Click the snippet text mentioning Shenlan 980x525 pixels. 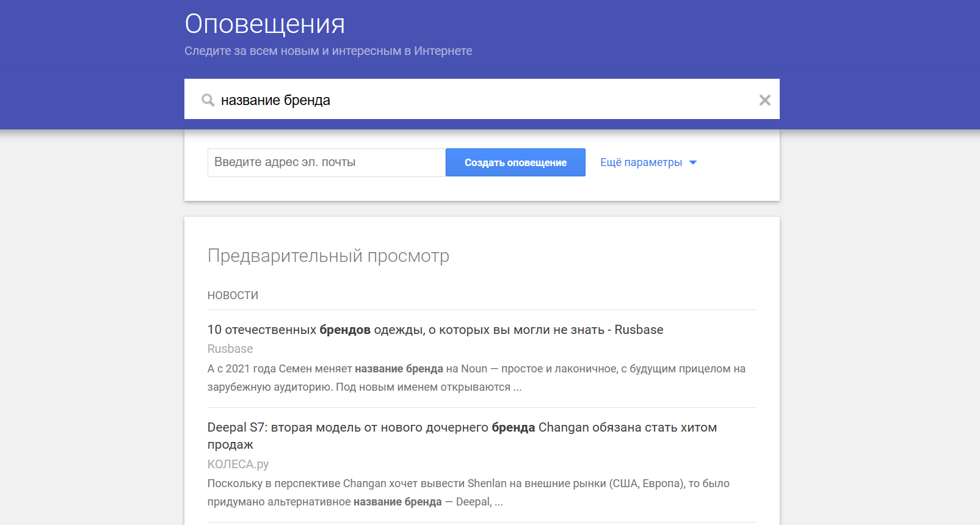click(x=468, y=493)
